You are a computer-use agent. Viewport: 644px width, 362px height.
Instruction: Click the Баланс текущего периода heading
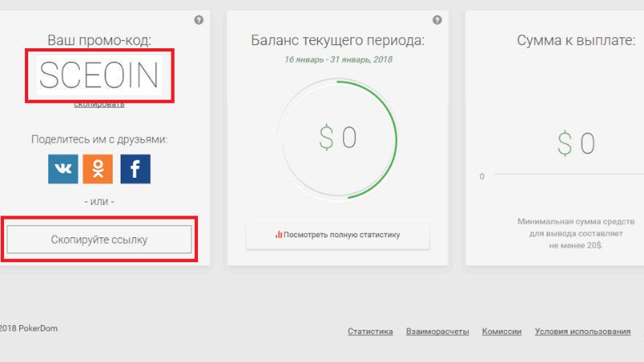337,40
